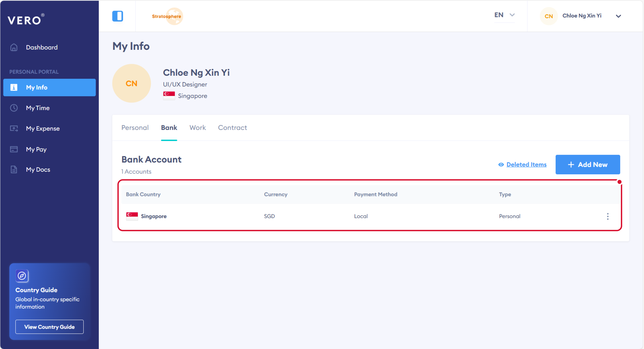Screen dimensions: 644x349
Task: Show deleted items via eye icon
Action: 501,164
